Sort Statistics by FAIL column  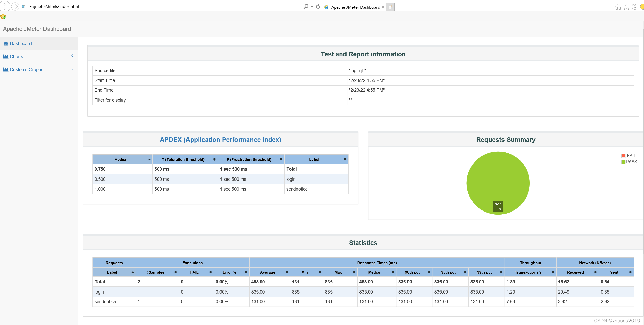coord(196,272)
